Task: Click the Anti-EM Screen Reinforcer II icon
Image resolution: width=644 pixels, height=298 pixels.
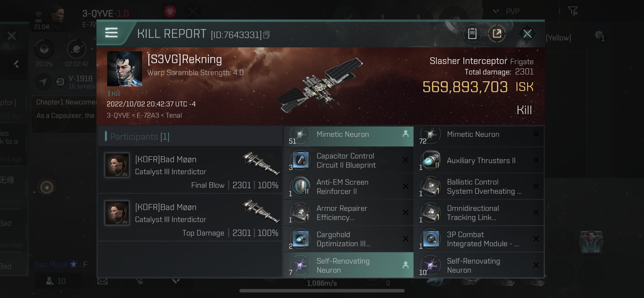Action: (300, 186)
